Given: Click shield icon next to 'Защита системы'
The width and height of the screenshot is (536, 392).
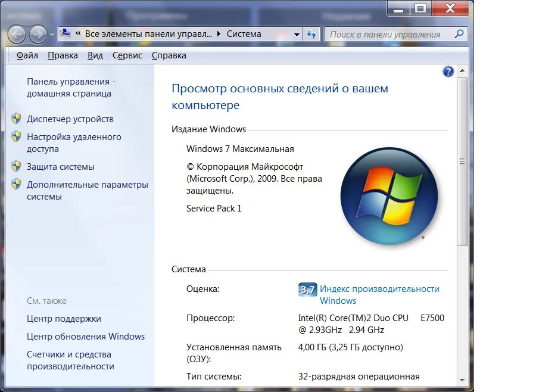Looking at the screenshot, I should tap(16, 166).
